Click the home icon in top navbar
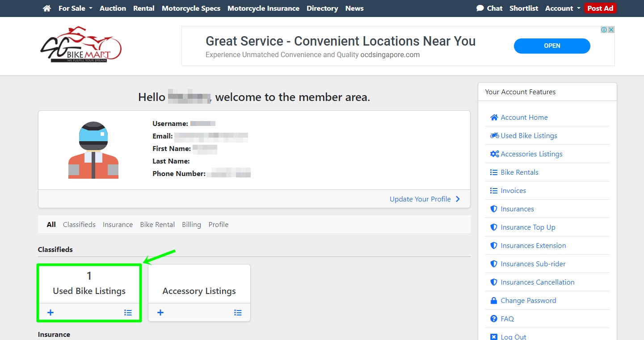Viewport: 644px width, 340px height. (47, 8)
